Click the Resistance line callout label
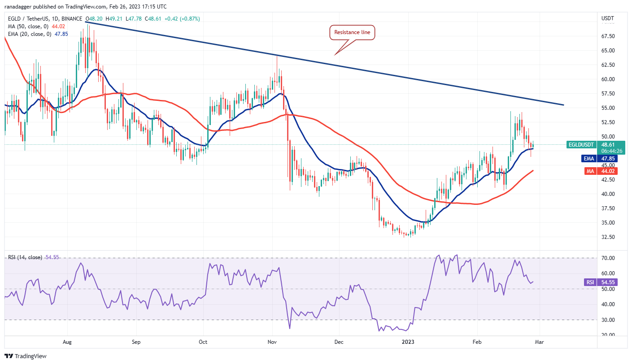 (x=352, y=33)
